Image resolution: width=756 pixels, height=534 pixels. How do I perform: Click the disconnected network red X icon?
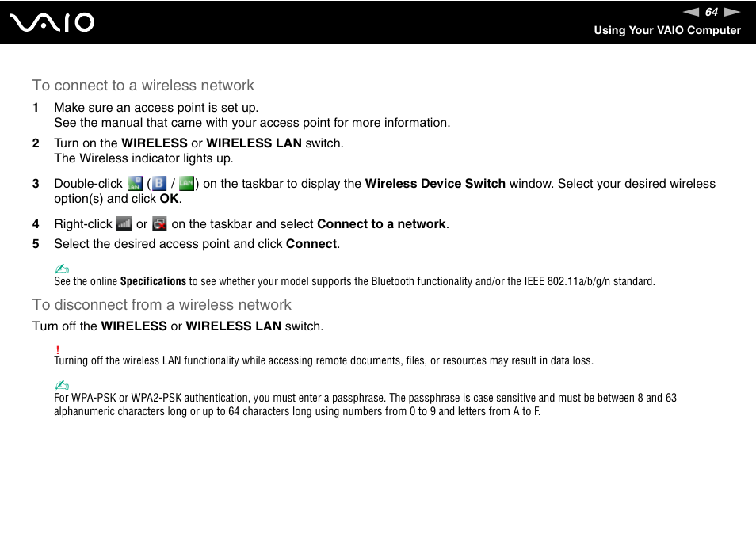(x=159, y=224)
